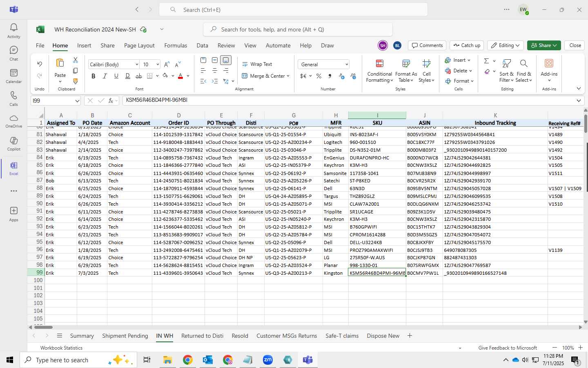Image resolution: width=588 pixels, height=368 pixels.
Task: Decrease font size with the smaller A icon
Action: [178, 65]
